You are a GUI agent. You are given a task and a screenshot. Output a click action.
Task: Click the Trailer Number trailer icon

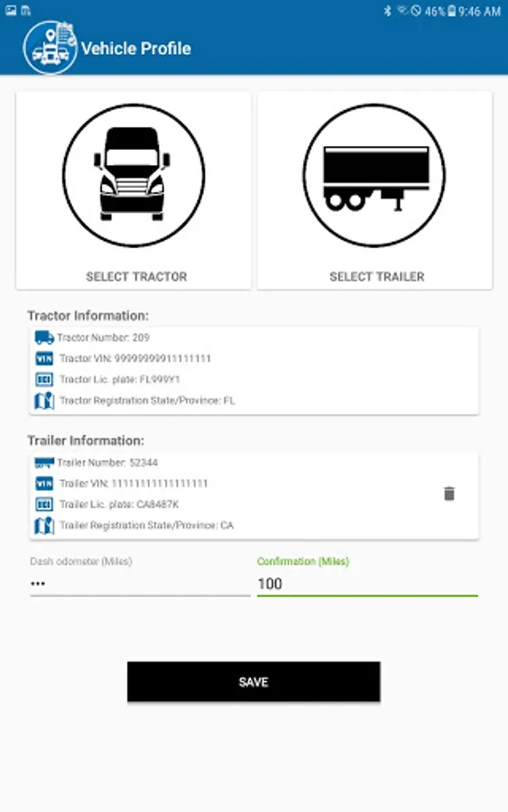44,463
